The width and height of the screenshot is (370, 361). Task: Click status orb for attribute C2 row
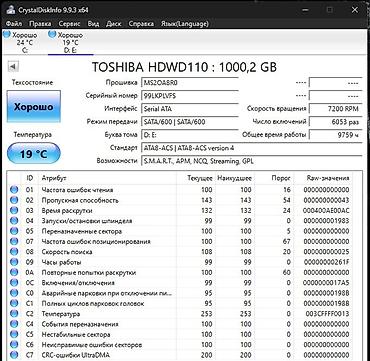[14, 314]
